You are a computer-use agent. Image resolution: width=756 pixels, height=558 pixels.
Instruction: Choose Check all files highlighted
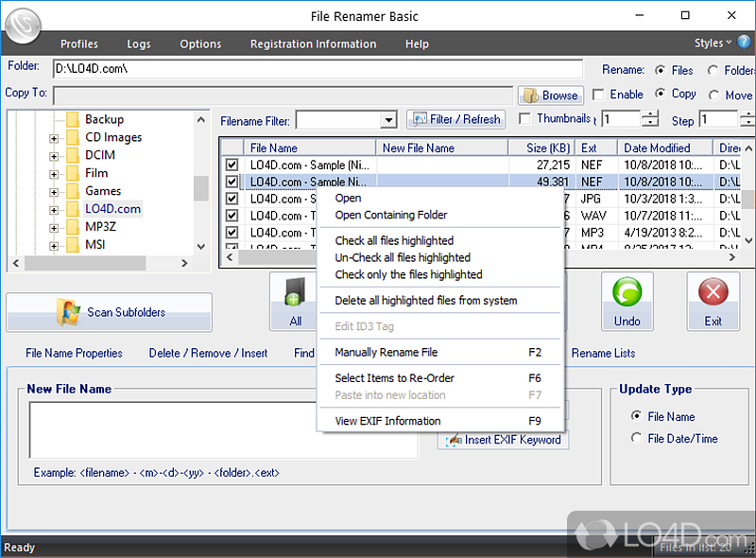click(440, 240)
